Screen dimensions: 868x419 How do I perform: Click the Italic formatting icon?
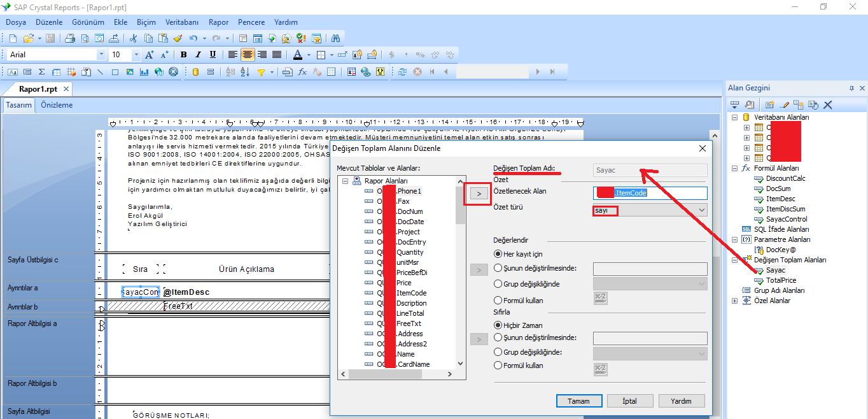(198, 55)
